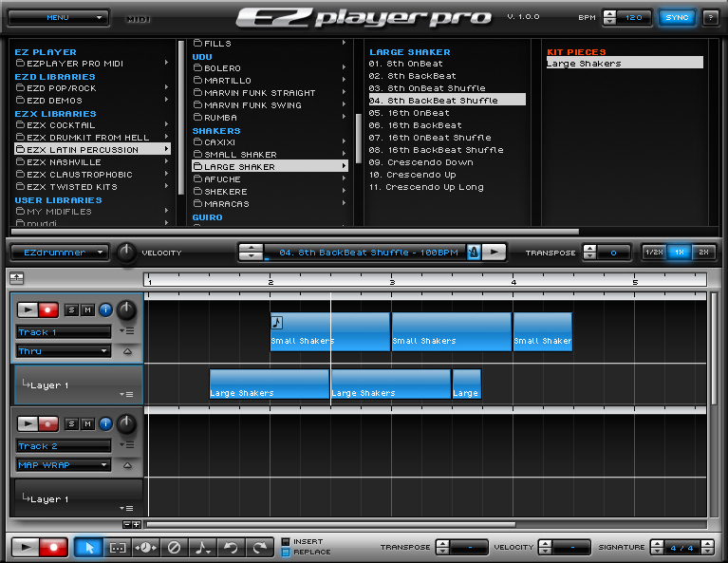Open Track 1 Layer 1 options icon
Image resolution: width=728 pixels, height=563 pixels.
click(127, 394)
